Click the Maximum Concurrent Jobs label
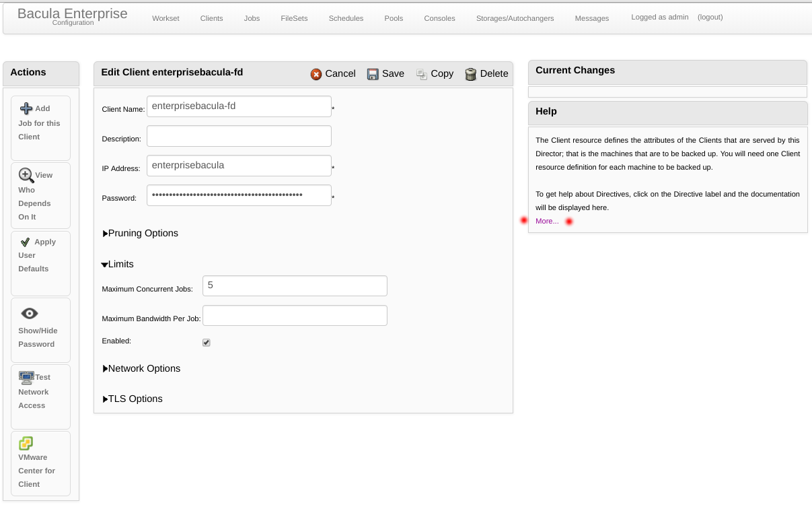 point(147,289)
